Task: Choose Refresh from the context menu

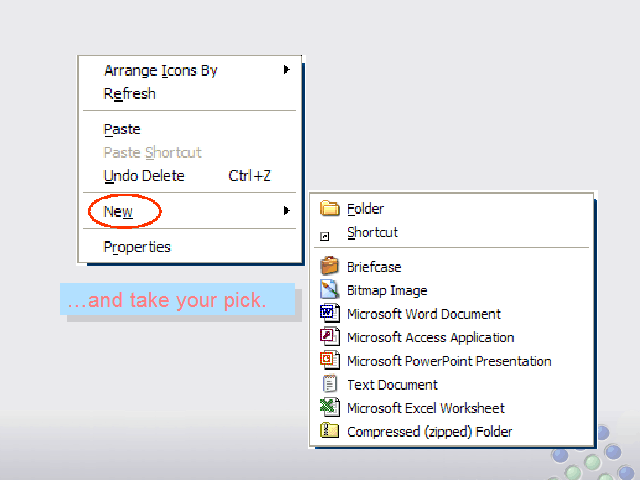Action: 130,94
